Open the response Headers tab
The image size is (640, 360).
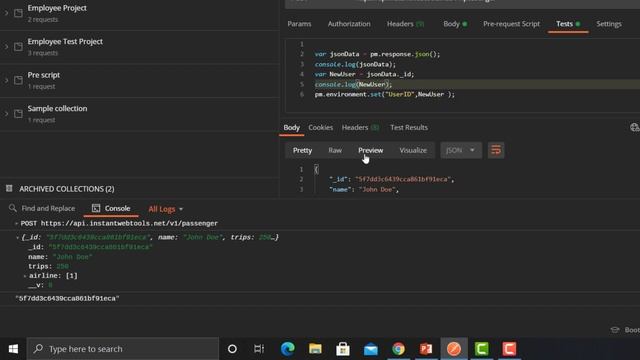360,128
